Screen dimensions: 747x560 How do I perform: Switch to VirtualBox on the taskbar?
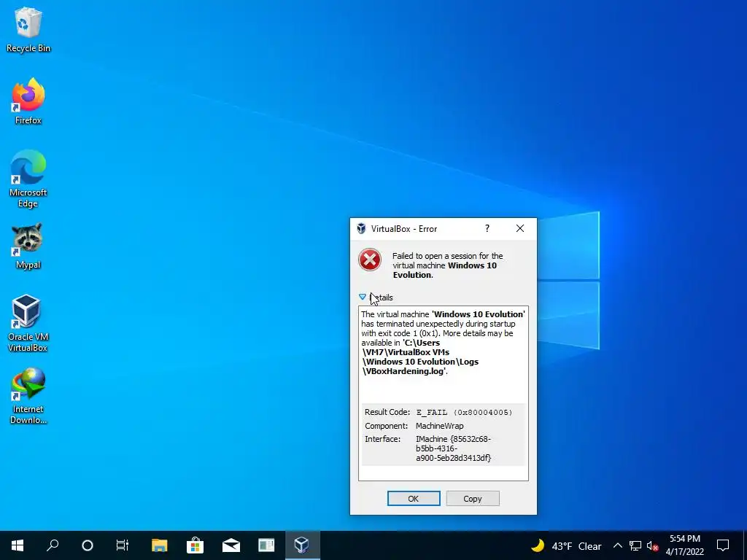tap(302, 545)
